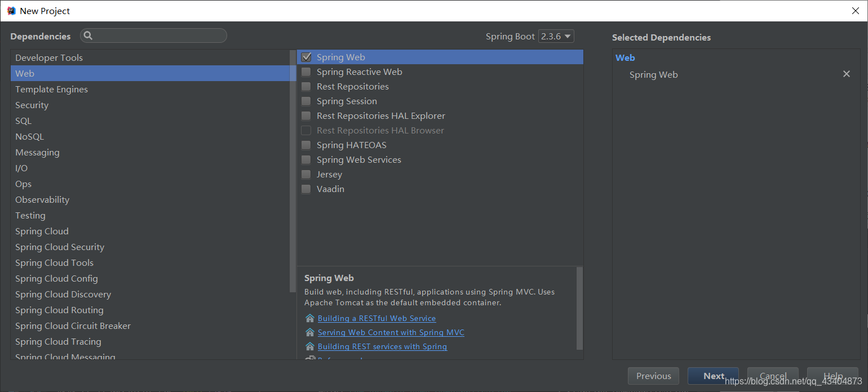Check the Spring Session dependency
Screen dimensions: 868x392
pyautogui.click(x=306, y=101)
